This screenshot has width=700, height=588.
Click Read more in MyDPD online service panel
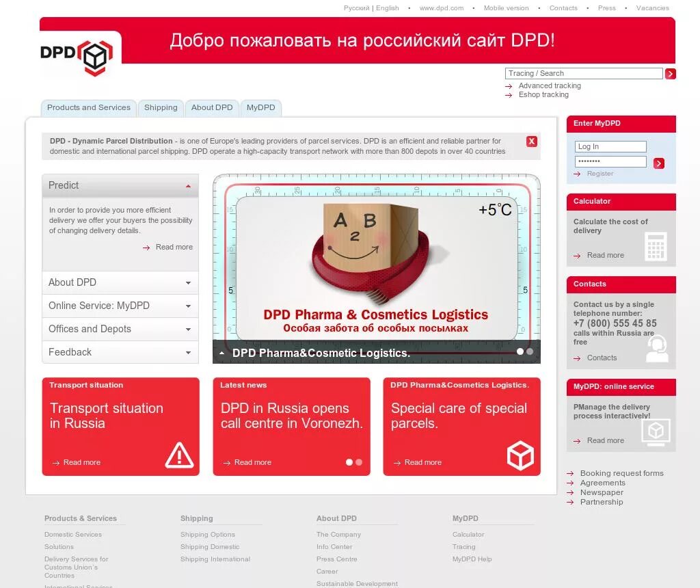[606, 441]
